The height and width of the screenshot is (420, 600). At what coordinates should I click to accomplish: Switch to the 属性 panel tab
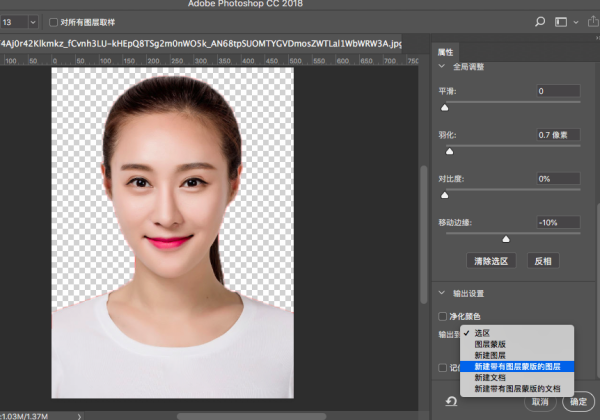coord(445,52)
